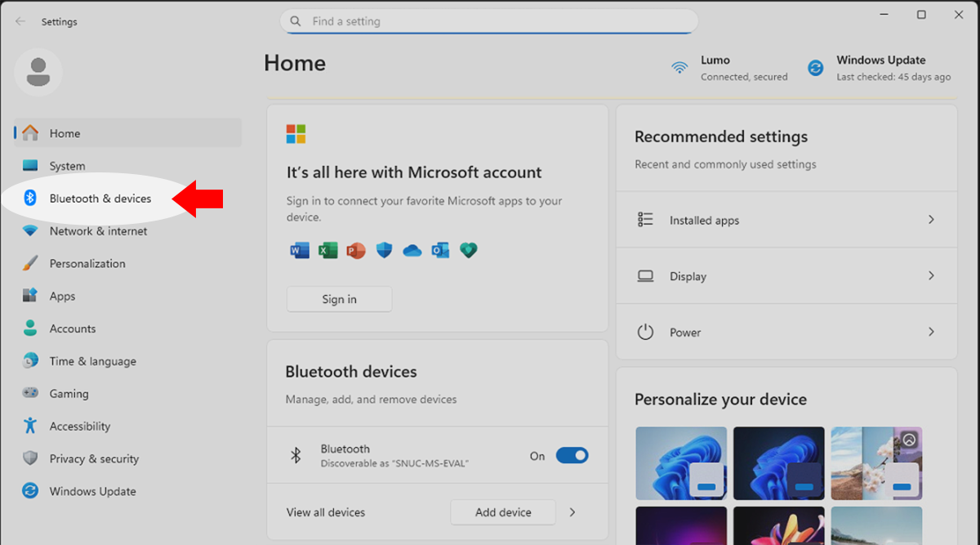
Task: Click the OneDrive cloud icon
Action: click(412, 251)
